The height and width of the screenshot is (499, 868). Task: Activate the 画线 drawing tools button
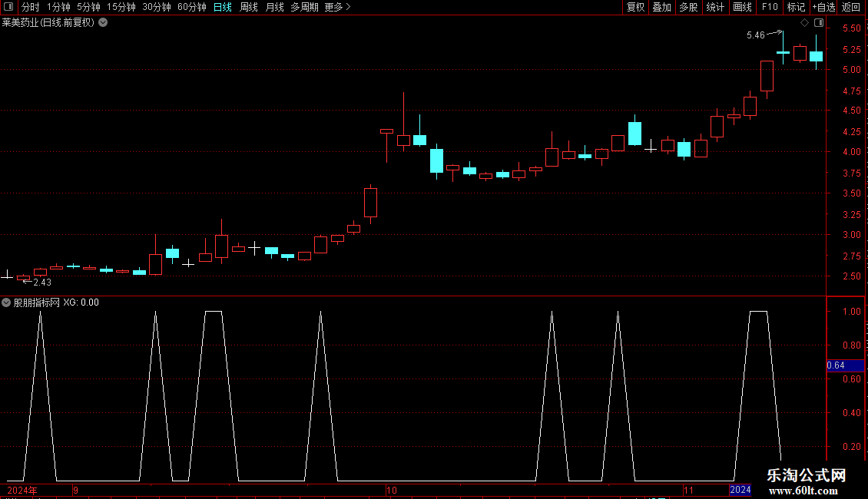coord(742,7)
